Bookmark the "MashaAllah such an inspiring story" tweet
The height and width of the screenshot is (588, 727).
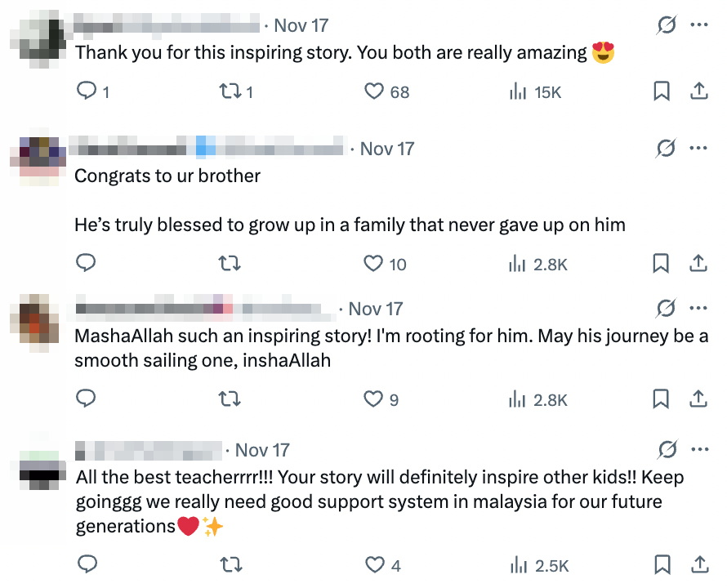coord(662,399)
